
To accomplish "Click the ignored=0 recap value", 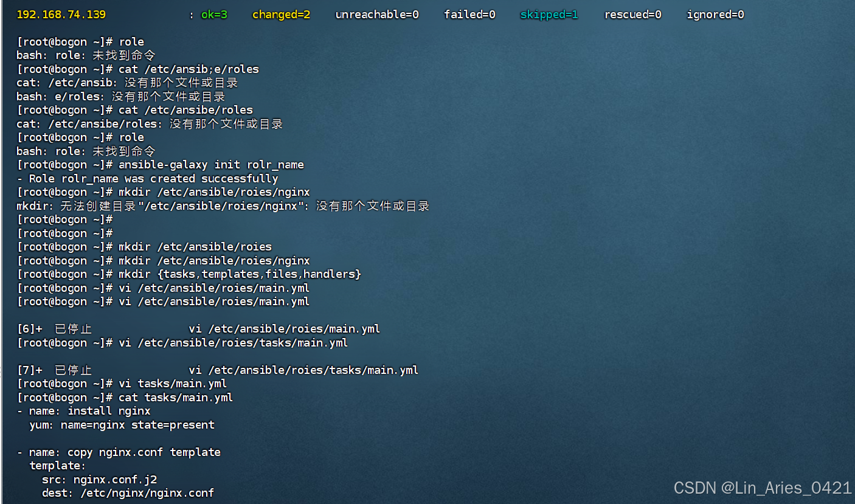I will (x=715, y=15).
